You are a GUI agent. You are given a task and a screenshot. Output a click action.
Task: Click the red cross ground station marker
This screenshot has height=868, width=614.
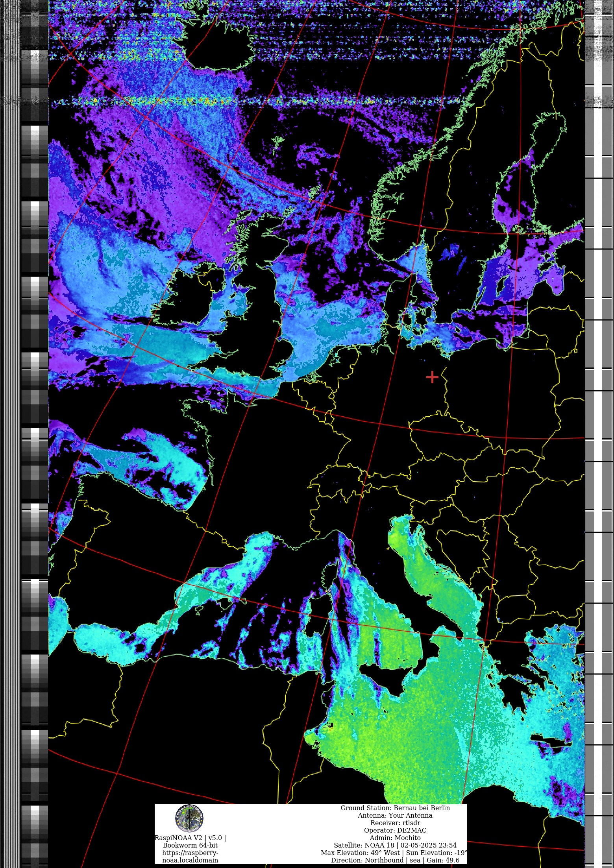432,377
